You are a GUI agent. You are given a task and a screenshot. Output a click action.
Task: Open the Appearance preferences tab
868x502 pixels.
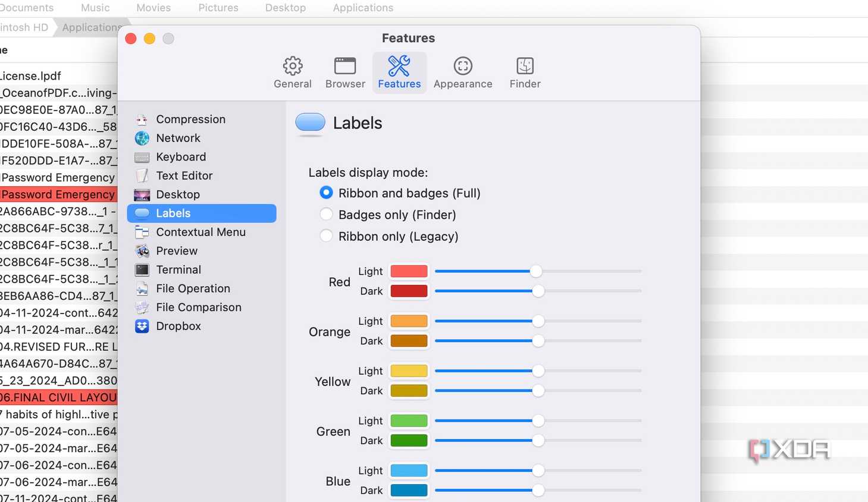(463, 73)
